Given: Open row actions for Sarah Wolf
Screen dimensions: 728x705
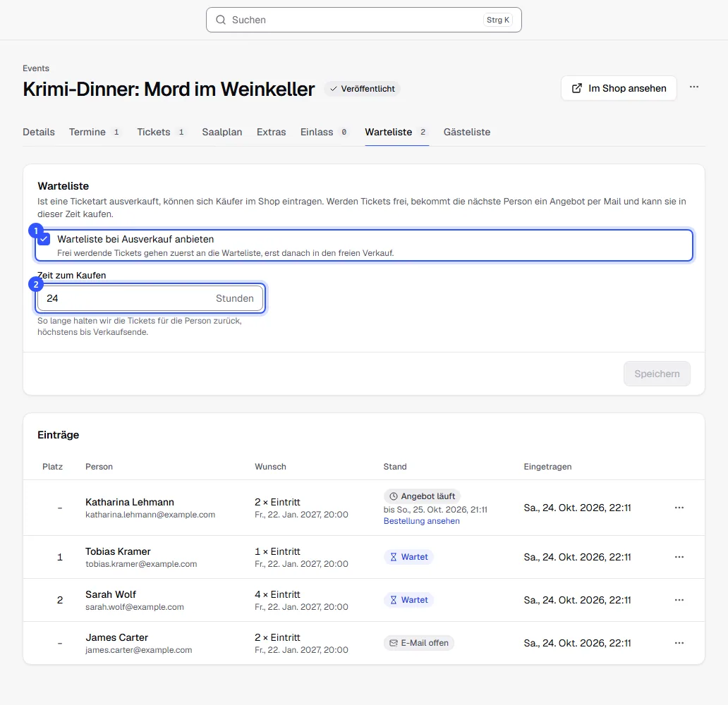Looking at the screenshot, I should [x=679, y=600].
